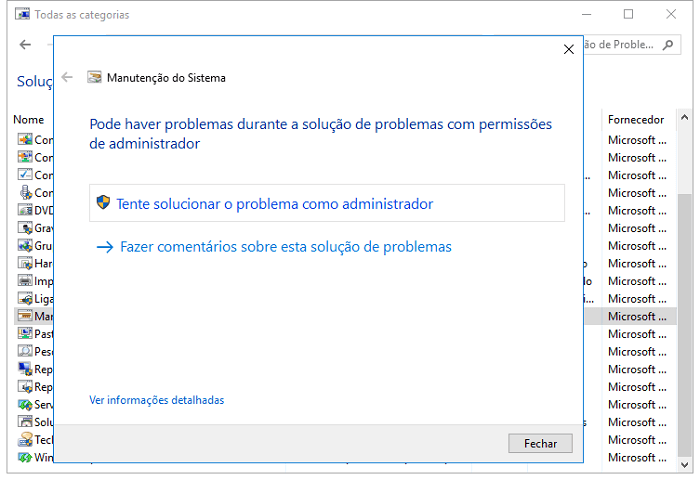The image size is (700, 480).
Task: Click the vertical scrollbar thumb
Action: coord(684,325)
